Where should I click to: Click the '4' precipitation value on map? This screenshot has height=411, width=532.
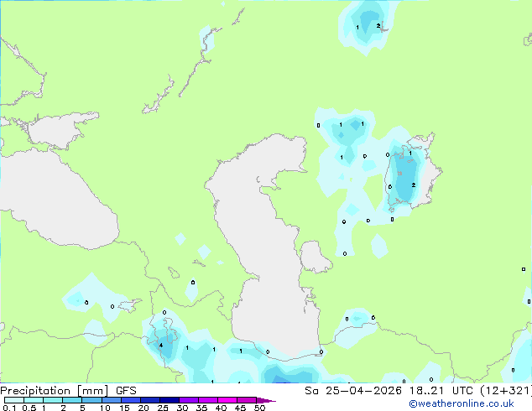tap(161, 346)
